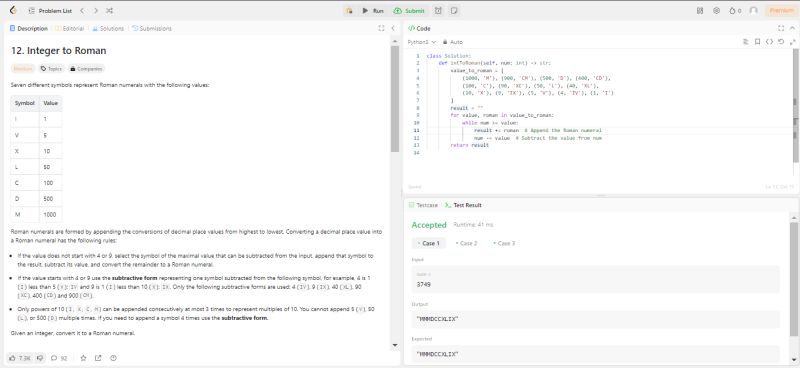
Task: Fold the Code panel chevron
Action: 793,29
